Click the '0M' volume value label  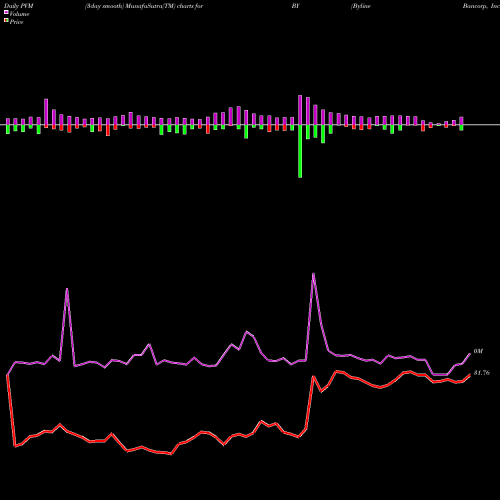pos(478,351)
